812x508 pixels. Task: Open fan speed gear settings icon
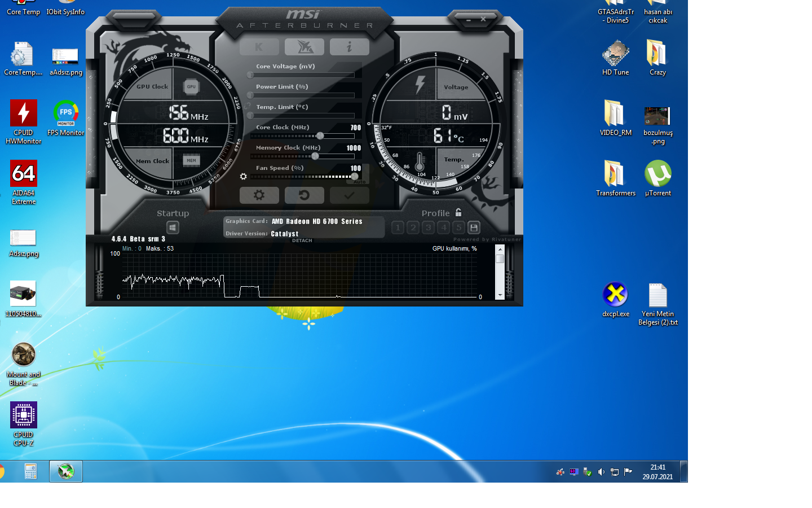244,177
